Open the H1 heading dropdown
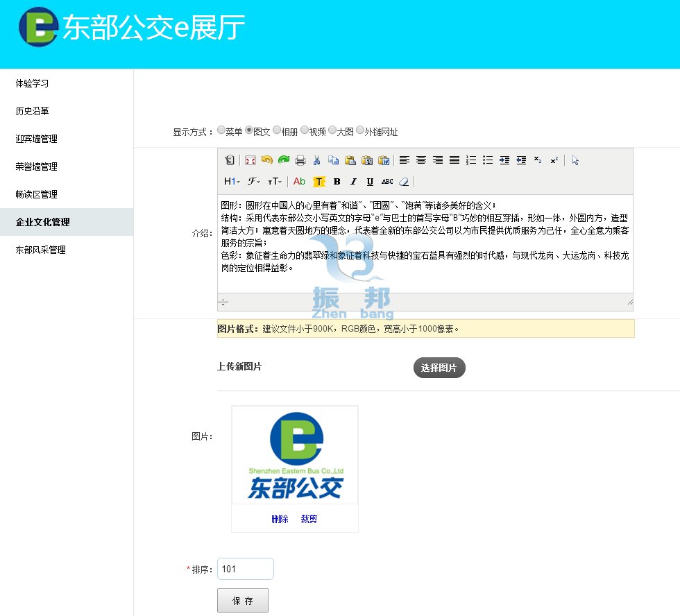This screenshot has width=680, height=616. [x=232, y=182]
